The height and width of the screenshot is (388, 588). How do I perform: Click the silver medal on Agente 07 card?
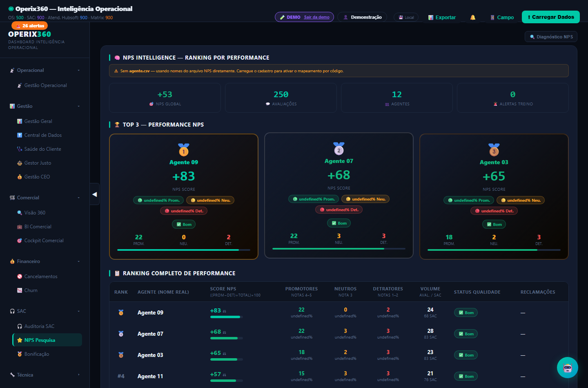tap(339, 149)
